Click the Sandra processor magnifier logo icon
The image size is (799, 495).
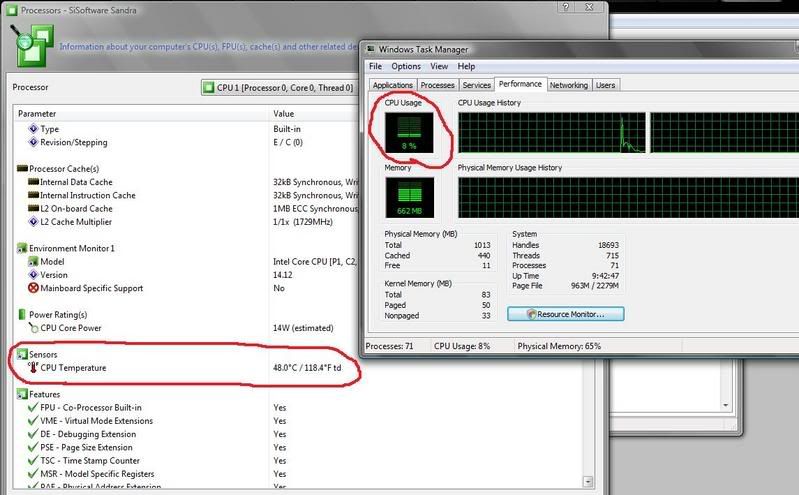(32, 46)
